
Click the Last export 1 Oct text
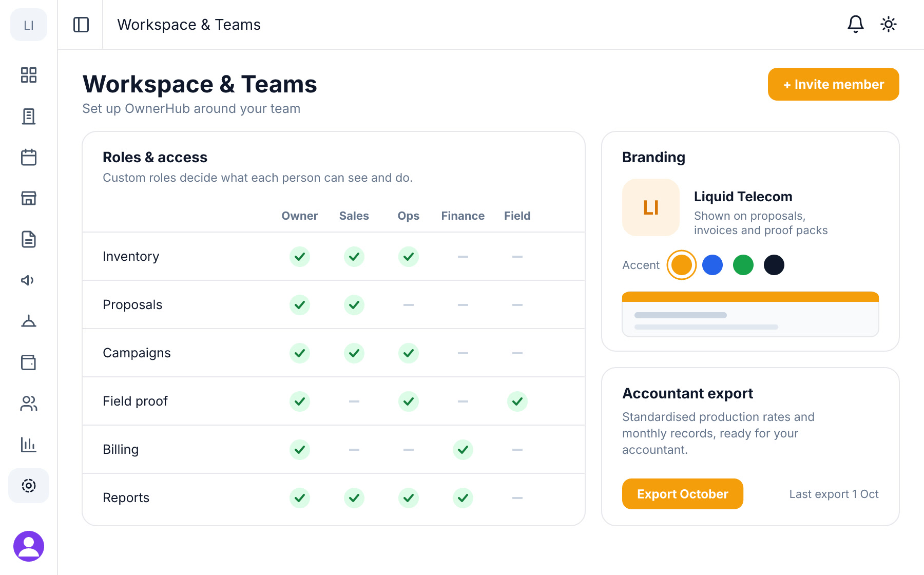point(834,494)
